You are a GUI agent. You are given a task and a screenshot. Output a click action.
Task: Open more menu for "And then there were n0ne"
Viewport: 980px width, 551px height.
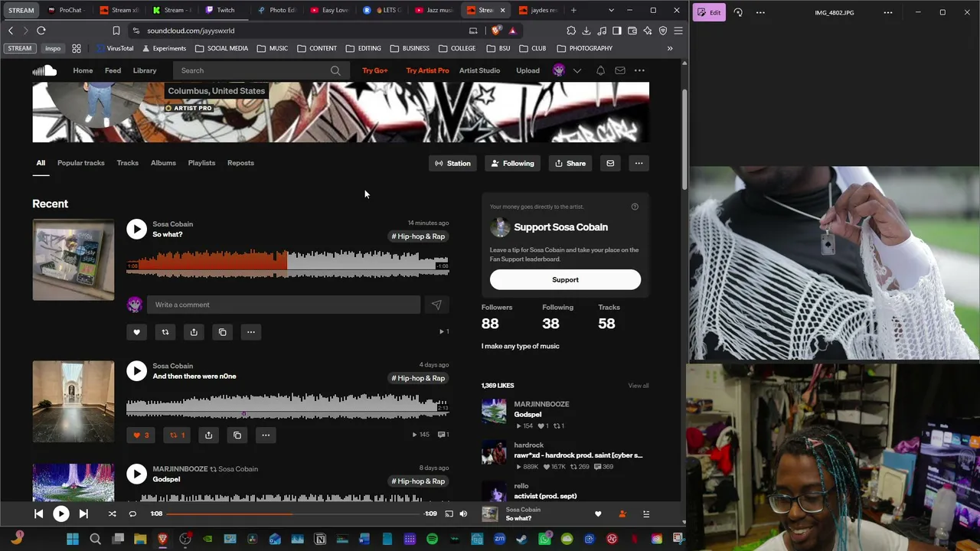click(266, 435)
